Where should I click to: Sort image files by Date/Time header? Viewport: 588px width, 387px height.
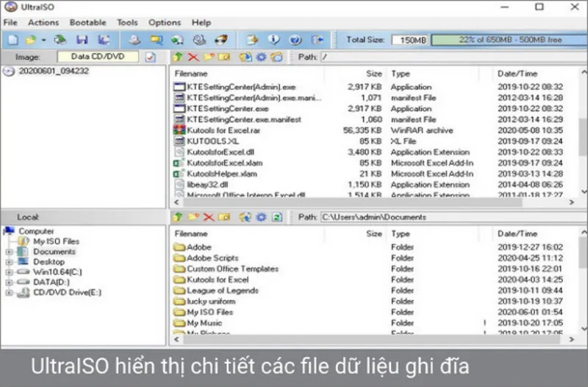coord(517,74)
